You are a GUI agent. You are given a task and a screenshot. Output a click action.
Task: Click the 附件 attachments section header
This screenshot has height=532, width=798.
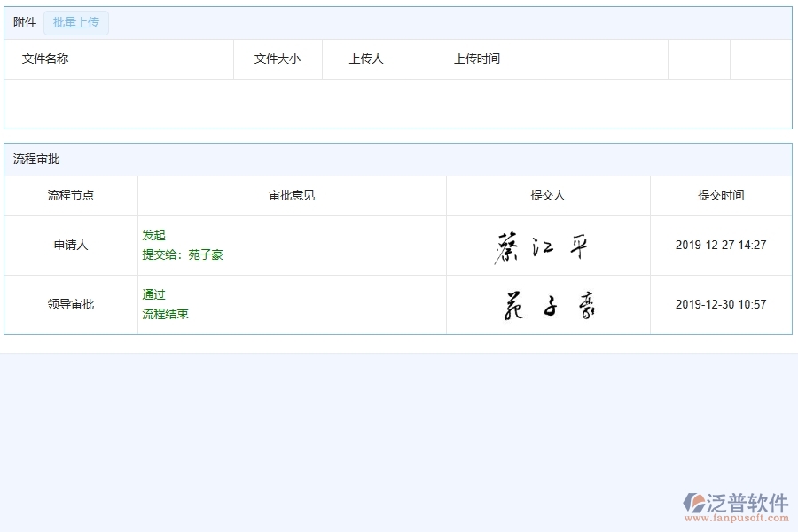24,23
